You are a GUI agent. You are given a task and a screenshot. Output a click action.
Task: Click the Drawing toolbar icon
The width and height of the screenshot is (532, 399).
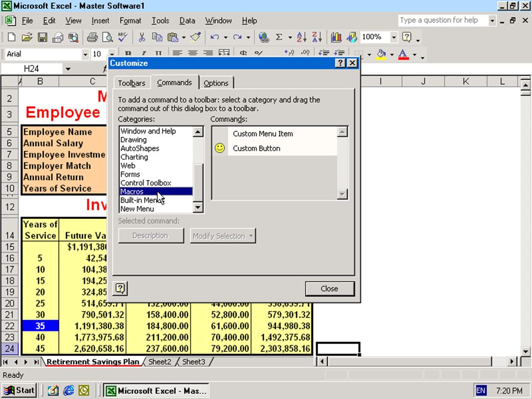click(351, 37)
